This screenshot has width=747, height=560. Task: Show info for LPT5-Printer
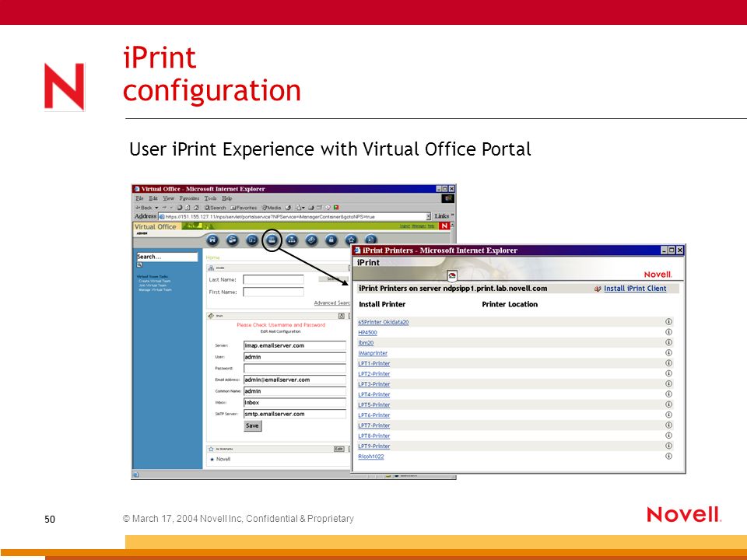coord(668,404)
